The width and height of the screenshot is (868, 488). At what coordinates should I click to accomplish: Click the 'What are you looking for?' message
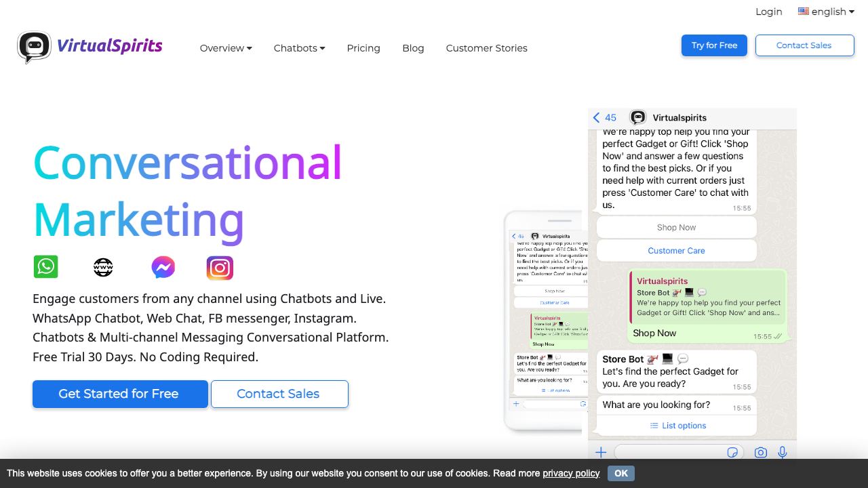pyautogui.click(x=656, y=405)
